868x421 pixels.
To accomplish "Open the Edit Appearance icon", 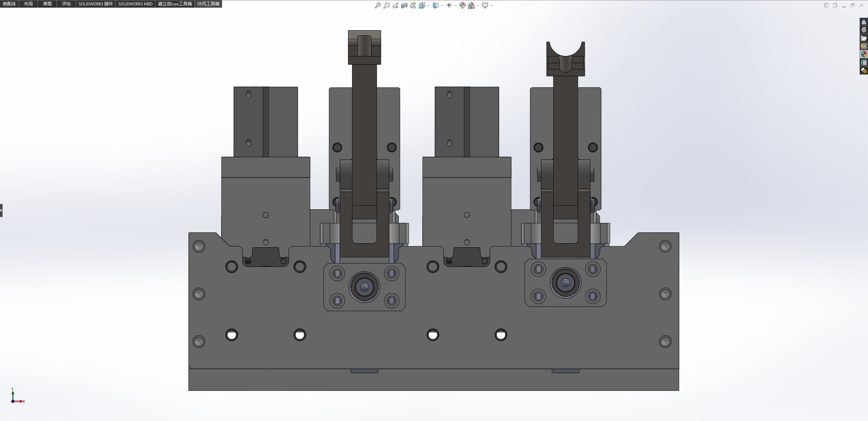I will (x=462, y=5).
